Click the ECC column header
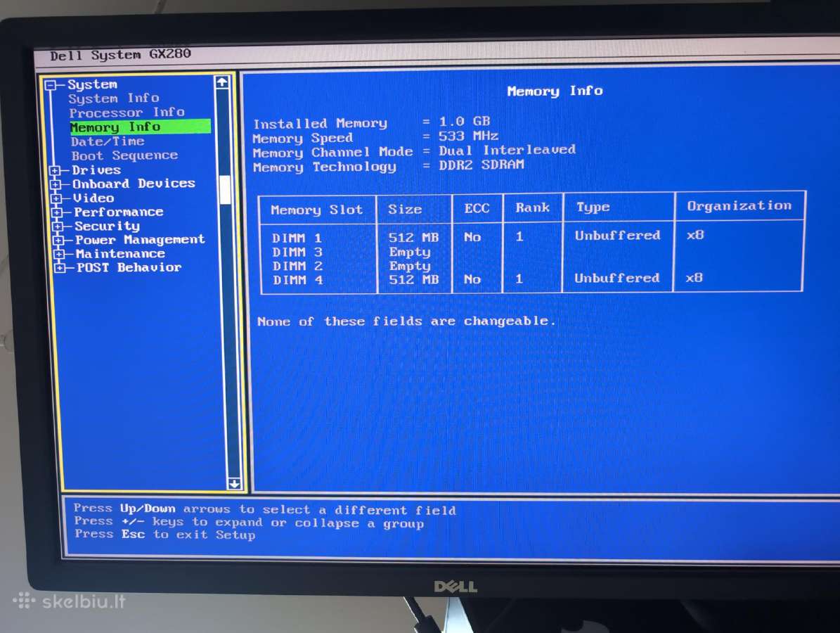 point(477,208)
